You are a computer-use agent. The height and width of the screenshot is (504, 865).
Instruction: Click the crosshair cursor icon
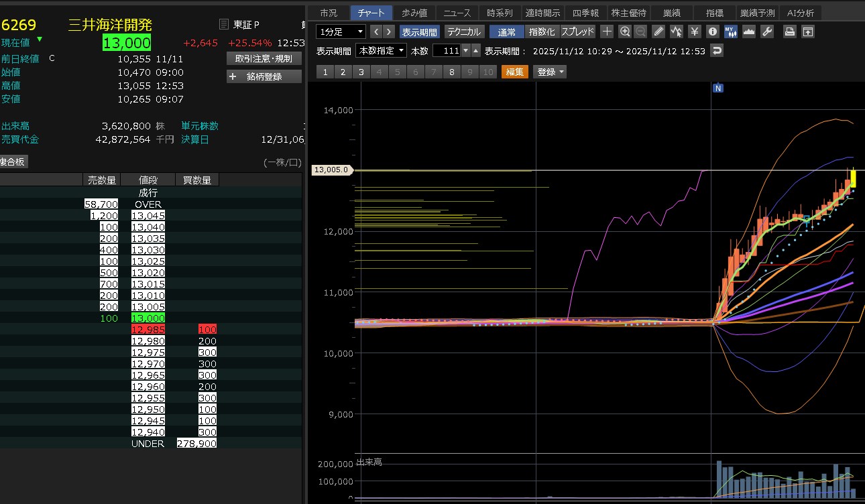pyautogui.click(x=607, y=31)
